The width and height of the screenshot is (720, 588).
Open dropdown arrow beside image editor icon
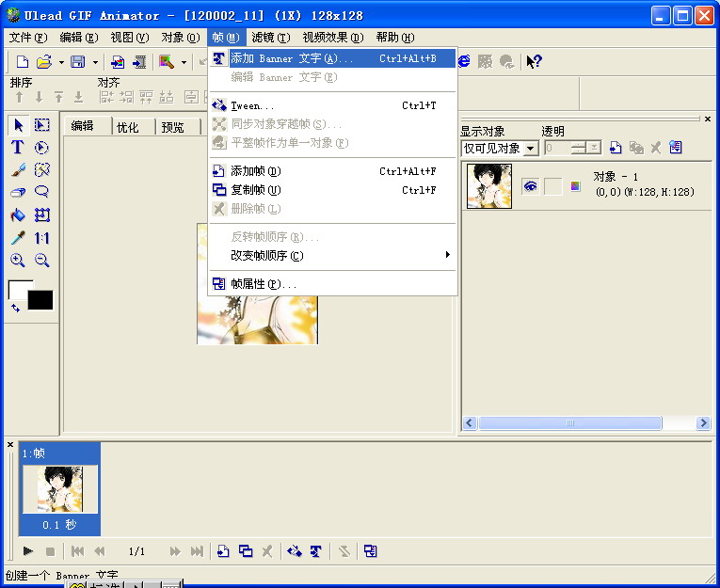(x=184, y=62)
